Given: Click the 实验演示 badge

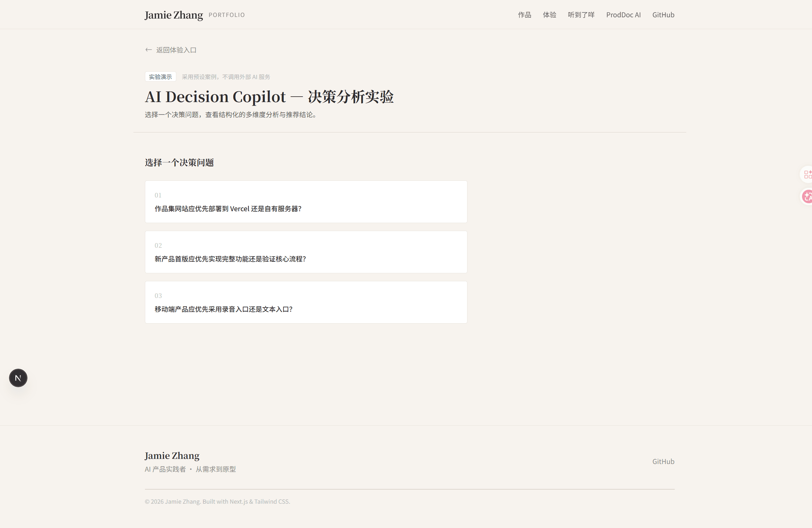Looking at the screenshot, I should [160, 77].
